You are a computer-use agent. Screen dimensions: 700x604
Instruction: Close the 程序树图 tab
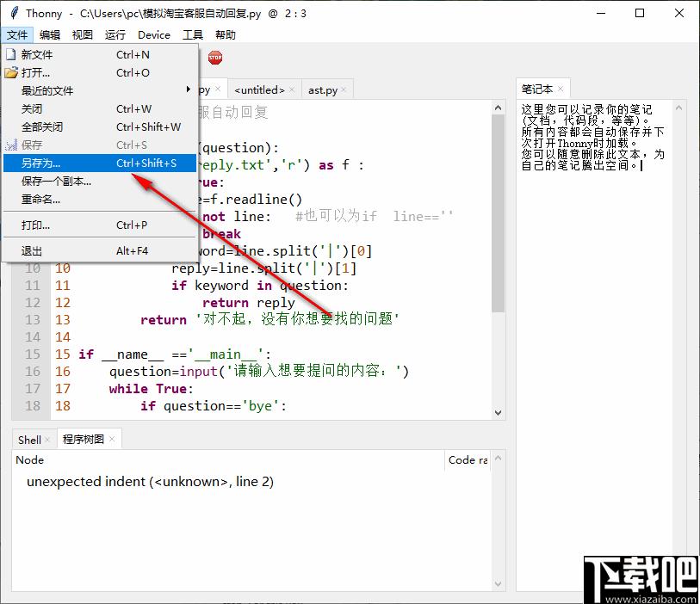[112, 439]
